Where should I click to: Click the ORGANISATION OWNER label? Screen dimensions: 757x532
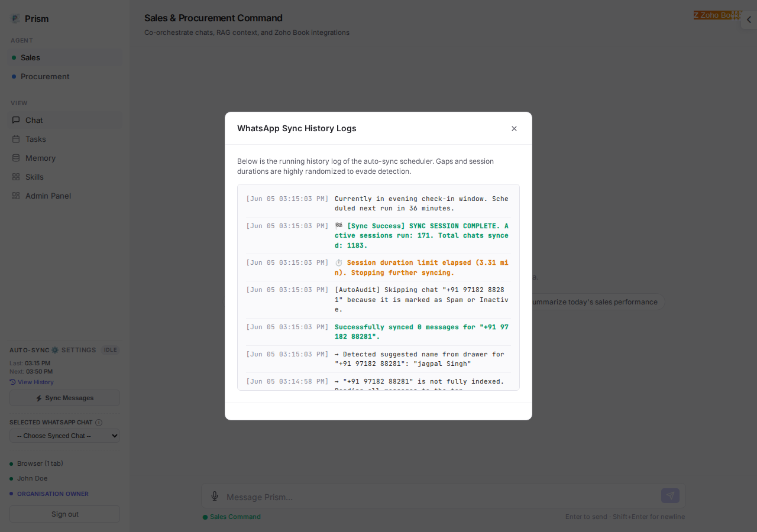[53, 494]
